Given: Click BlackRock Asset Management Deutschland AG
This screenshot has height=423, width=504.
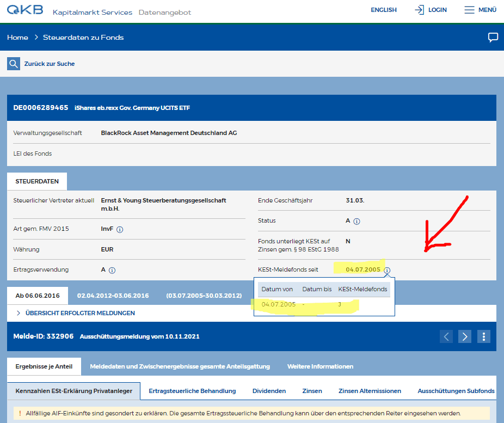Looking at the screenshot, I should coord(169,133).
